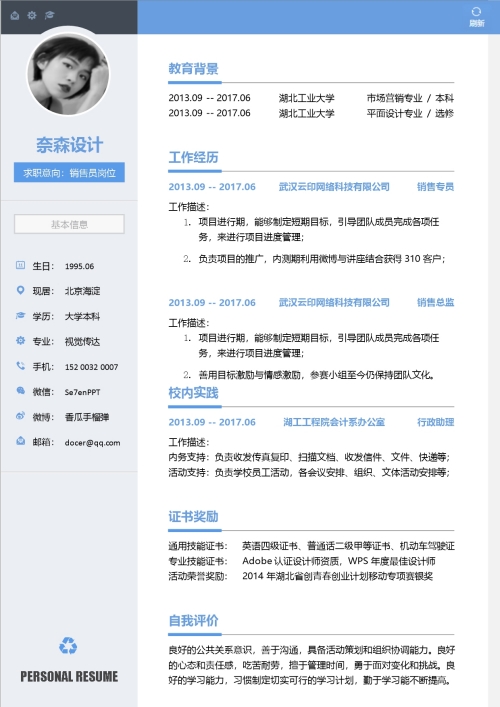Viewport: 500px width, 707px height.
Task: Click the 通用技能证书 label
Action: [198, 546]
